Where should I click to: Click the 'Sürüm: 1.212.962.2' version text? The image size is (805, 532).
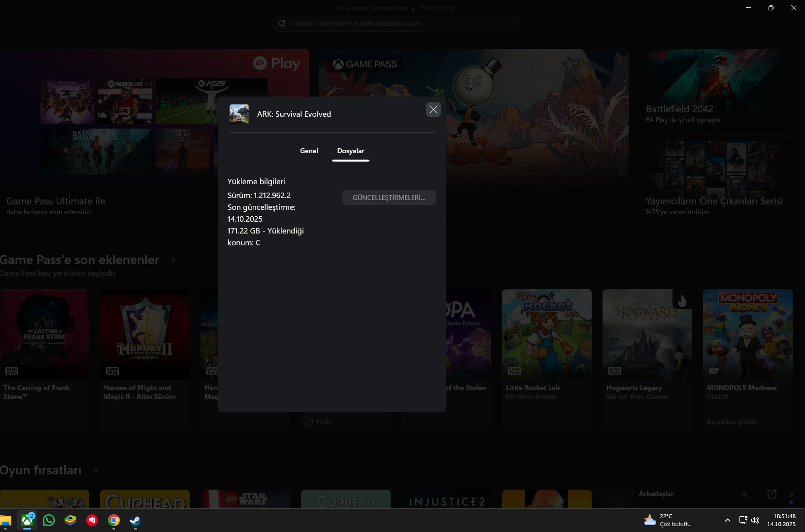(x=259, y=195)
